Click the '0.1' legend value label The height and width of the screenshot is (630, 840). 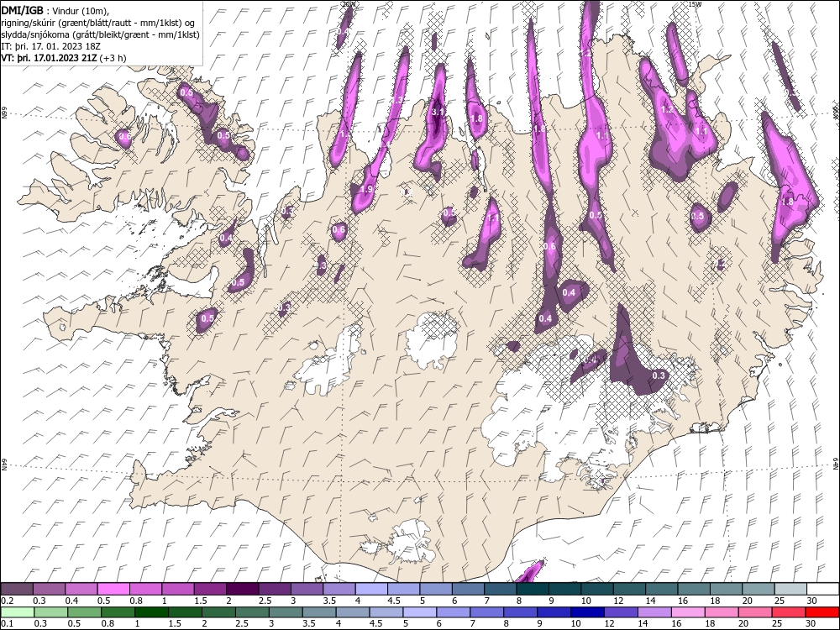pyautogui.click(x=7, y=623)
